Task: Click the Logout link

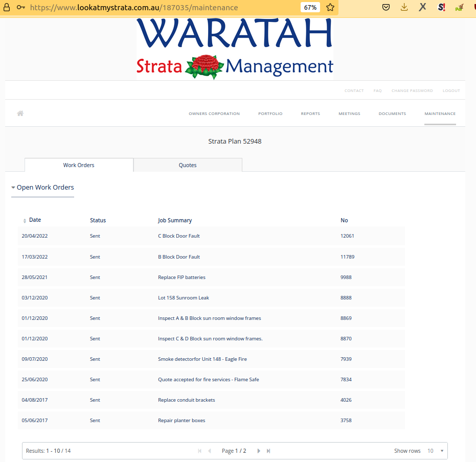Action: point(451,90)
